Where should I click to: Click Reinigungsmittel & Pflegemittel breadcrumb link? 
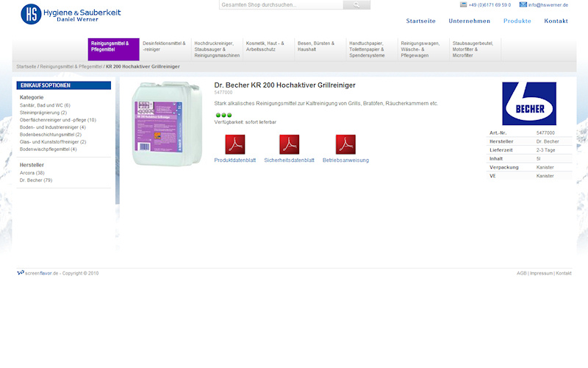point(71,66)
